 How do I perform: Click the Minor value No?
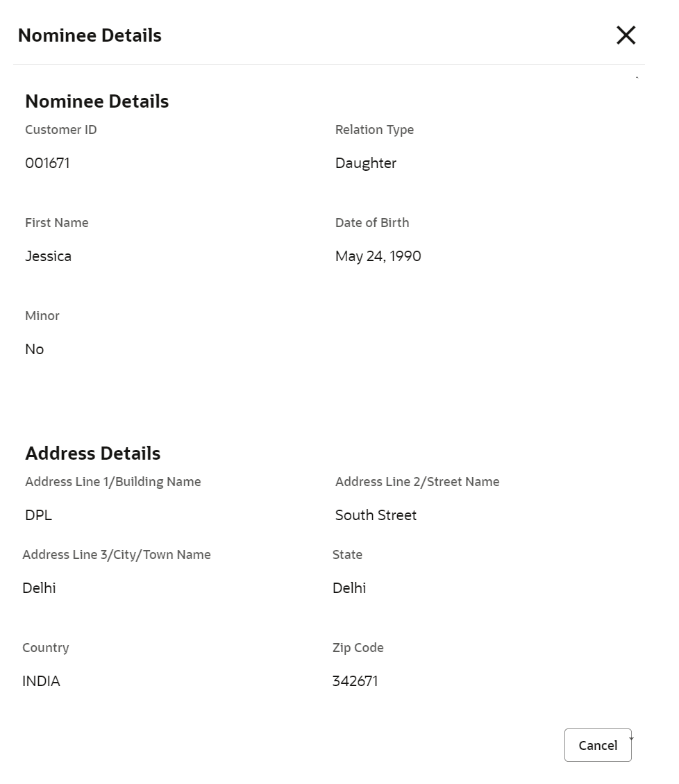34,349
